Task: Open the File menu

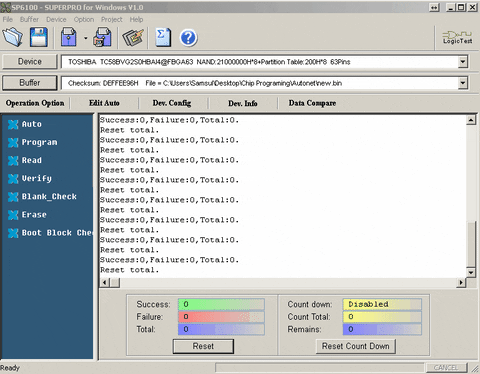Action: tap(7, 19)
